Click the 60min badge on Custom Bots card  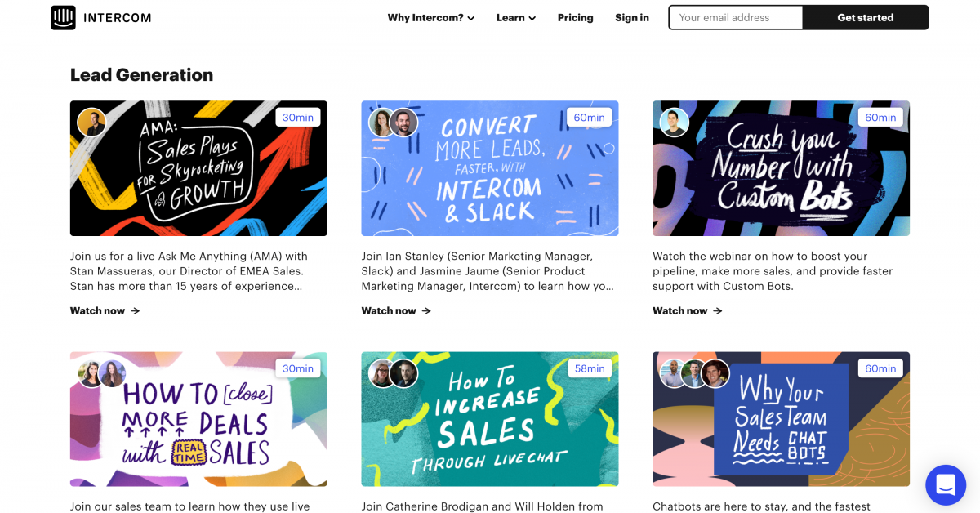click(x=880, y=118)
